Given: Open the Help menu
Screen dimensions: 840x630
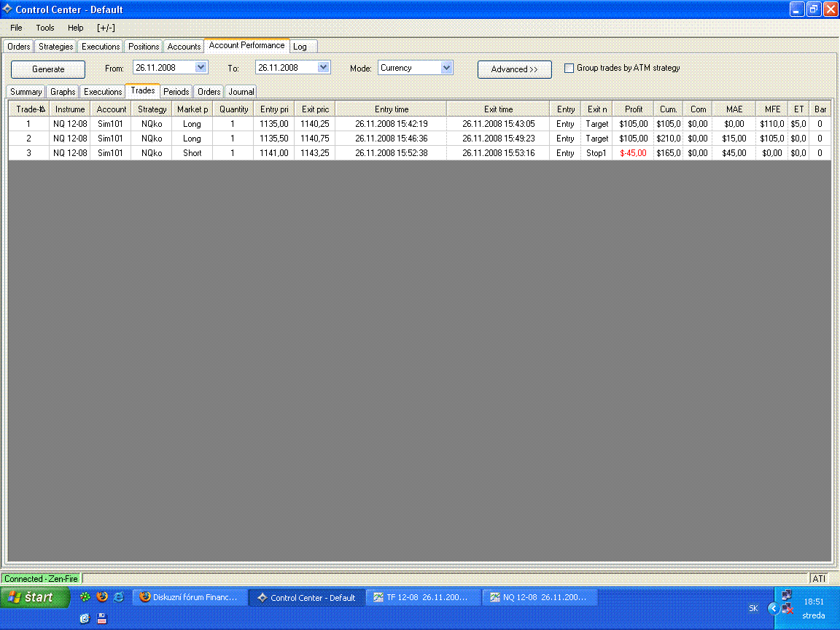Looking at the screenshot, I should [76, 28].
